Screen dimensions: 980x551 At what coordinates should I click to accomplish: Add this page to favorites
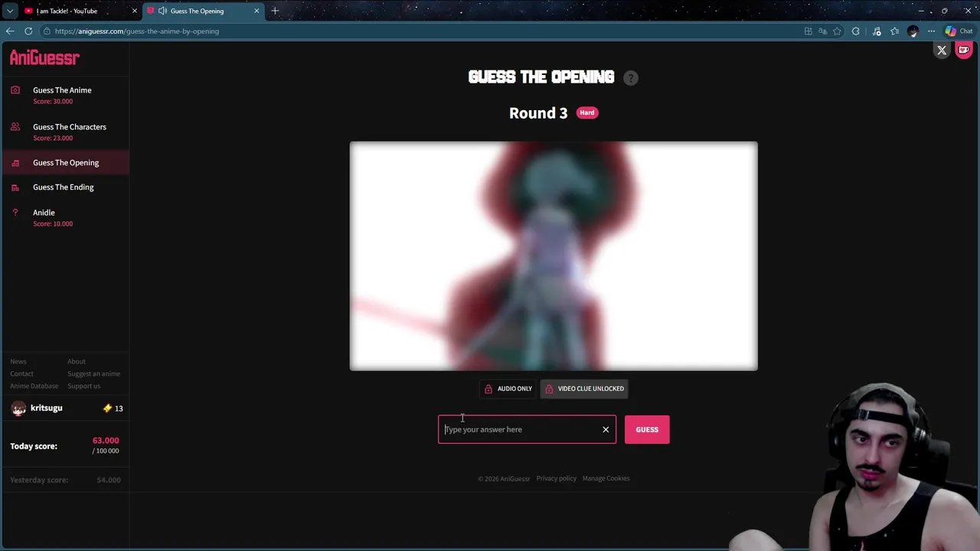838,31
